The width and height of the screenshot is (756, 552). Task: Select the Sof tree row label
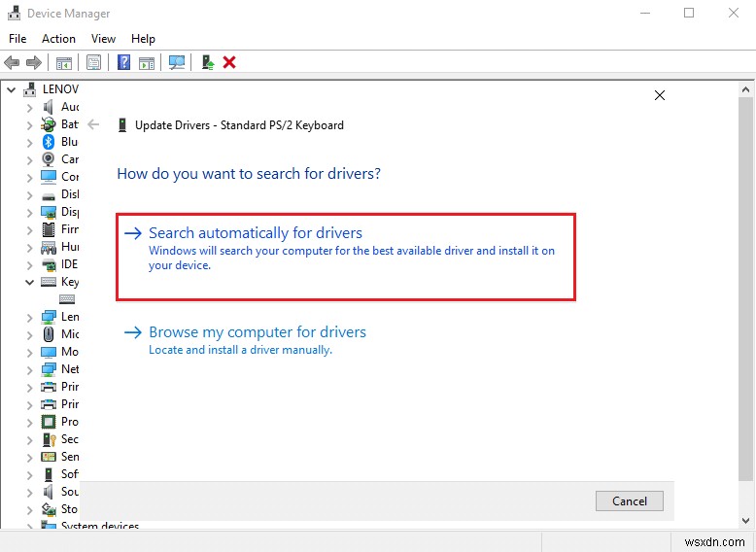click(69, 474)
